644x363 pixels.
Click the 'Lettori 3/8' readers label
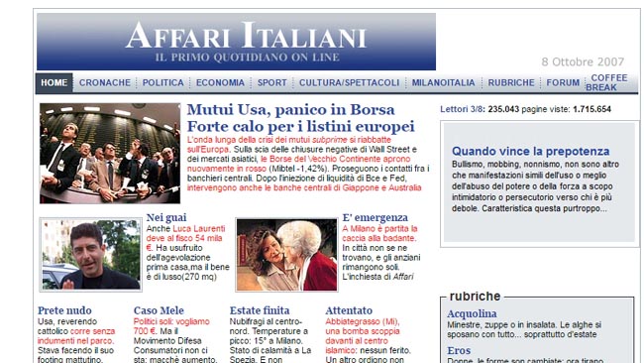coord(462,109)
